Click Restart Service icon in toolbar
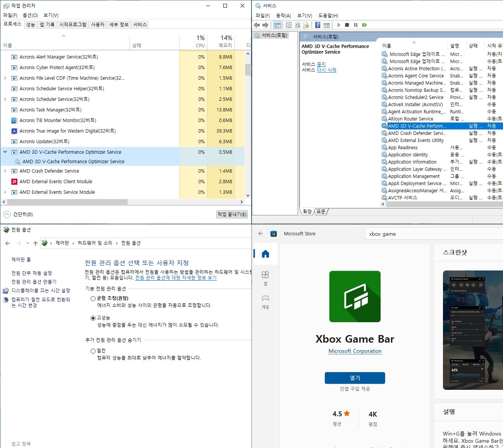 point(364,25)
